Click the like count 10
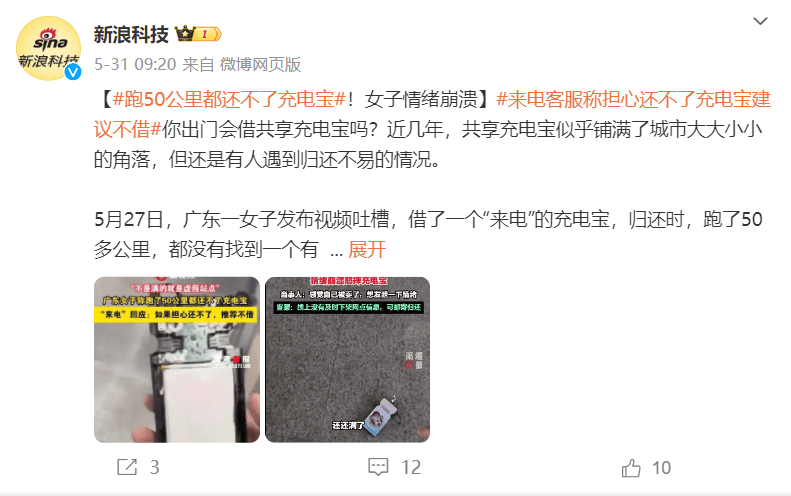 661,468
